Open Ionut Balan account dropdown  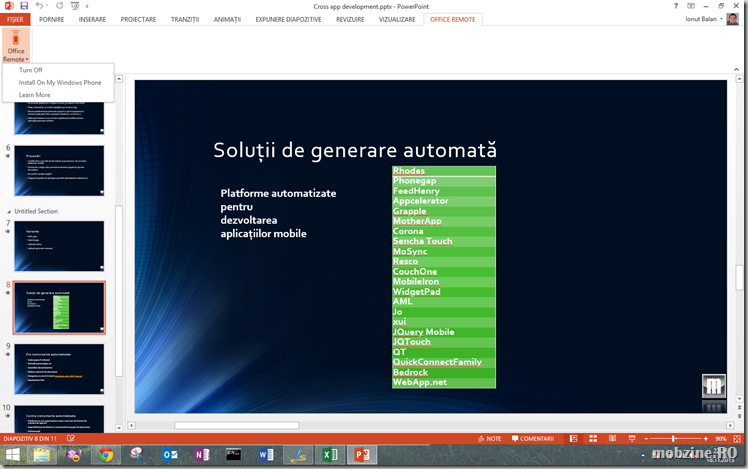[704, 19]
